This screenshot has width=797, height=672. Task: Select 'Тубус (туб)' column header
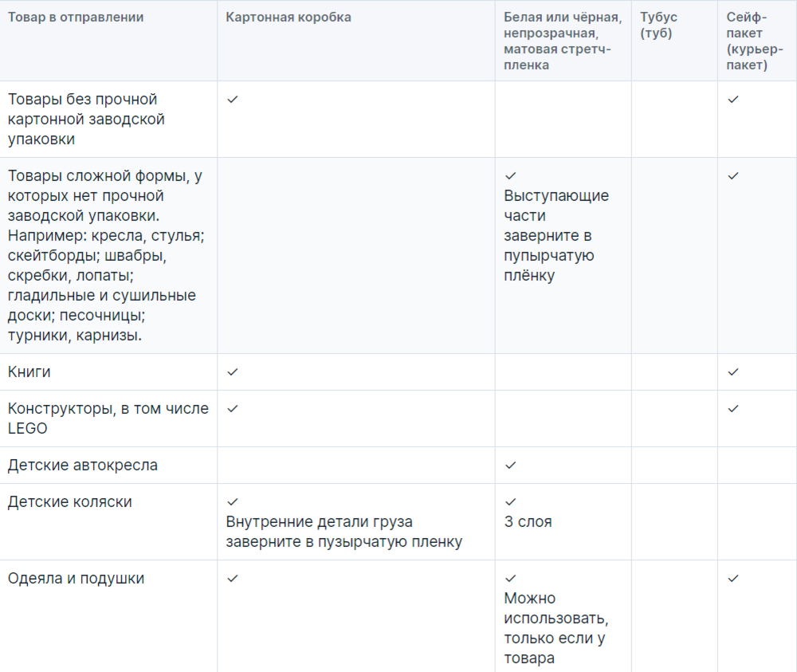tap(658, 25)
